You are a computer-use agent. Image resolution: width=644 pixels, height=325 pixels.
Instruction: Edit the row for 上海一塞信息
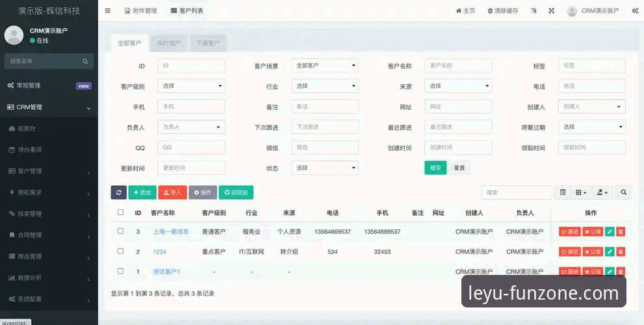coord(610,232)
